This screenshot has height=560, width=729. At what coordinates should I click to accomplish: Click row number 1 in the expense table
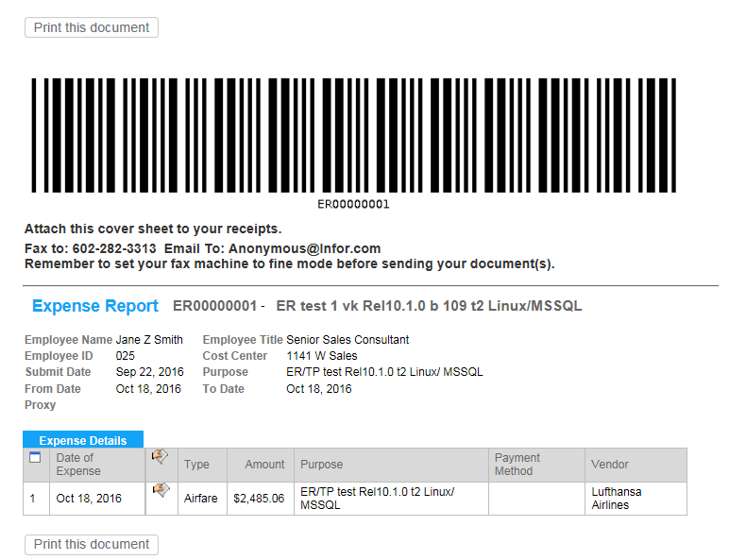33,499
